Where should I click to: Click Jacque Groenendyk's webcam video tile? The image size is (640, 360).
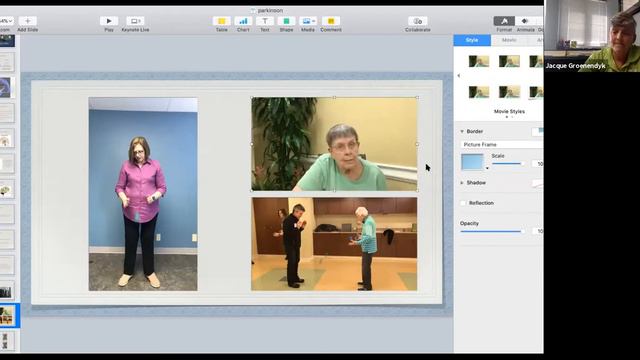tap(592, 36)
